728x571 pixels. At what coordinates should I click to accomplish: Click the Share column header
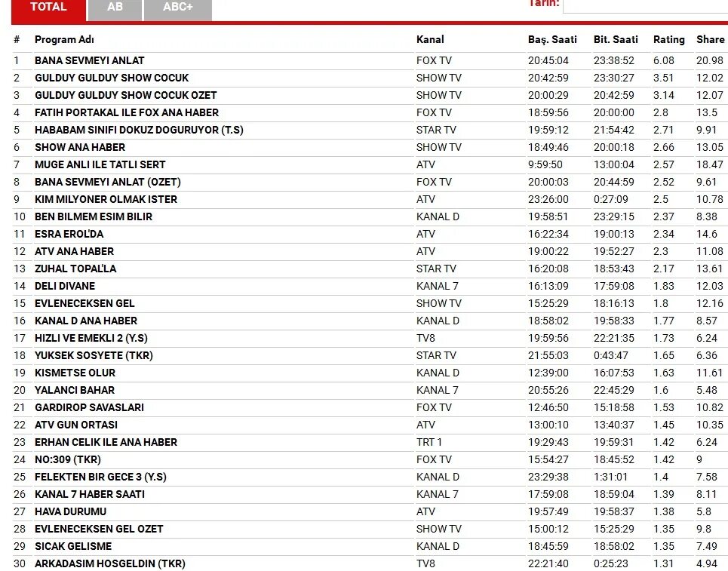point(710,39)
